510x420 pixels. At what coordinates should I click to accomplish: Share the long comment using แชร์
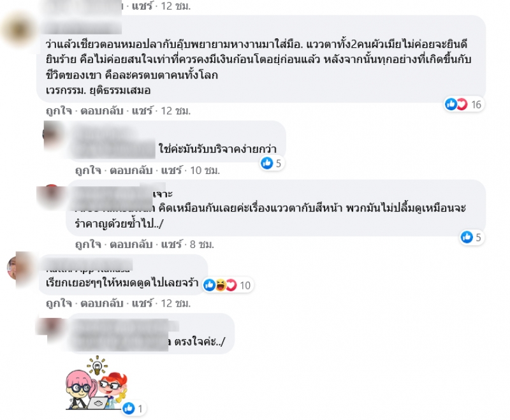coord(142,111)
